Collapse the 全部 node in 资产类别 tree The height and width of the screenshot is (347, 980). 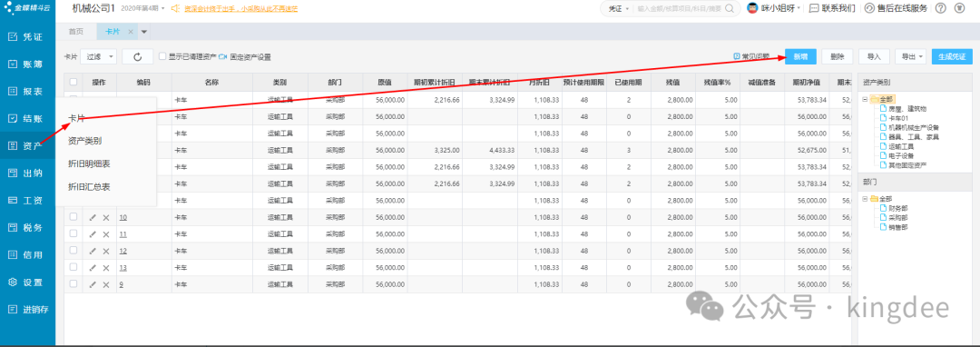click(866, 99)
